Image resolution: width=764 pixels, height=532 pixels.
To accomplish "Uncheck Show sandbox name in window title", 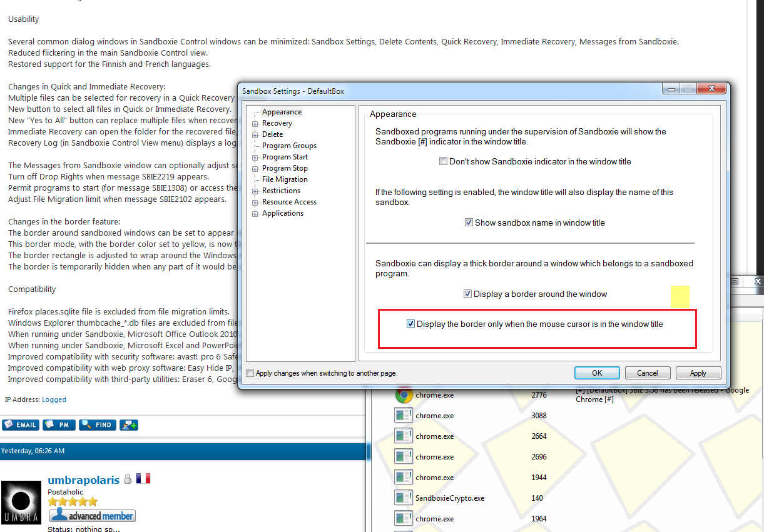I will tap(469, 223).
